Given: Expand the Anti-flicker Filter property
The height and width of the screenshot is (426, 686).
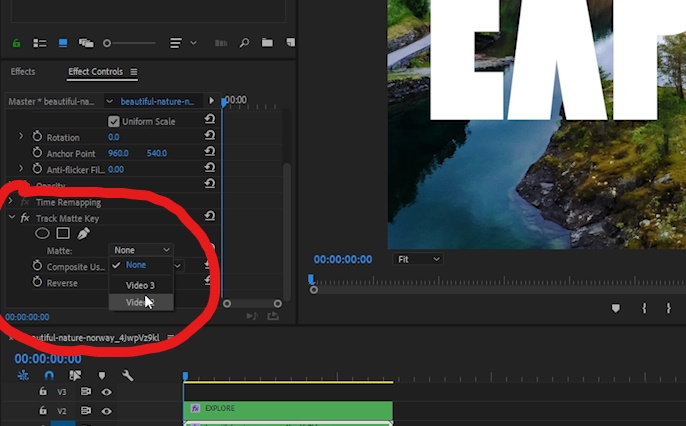Looking at the screenshot, I should [21, 168].
